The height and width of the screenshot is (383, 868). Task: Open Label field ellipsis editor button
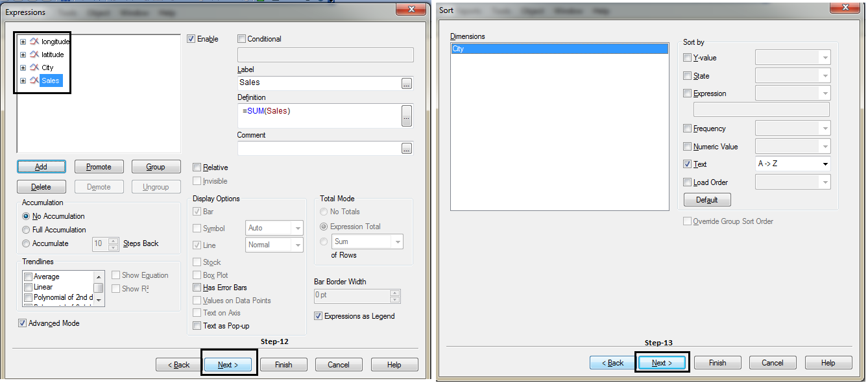coord(407,83)
